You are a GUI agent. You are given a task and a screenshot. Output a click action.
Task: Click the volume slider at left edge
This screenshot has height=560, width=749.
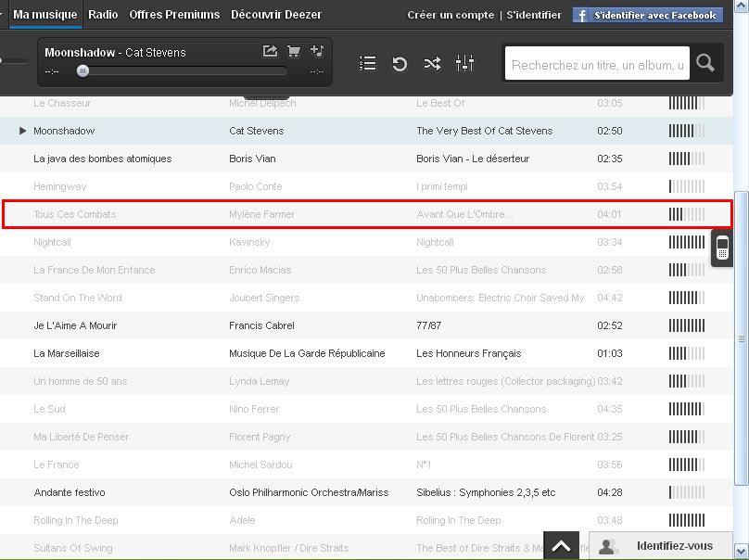pos(13,60)
